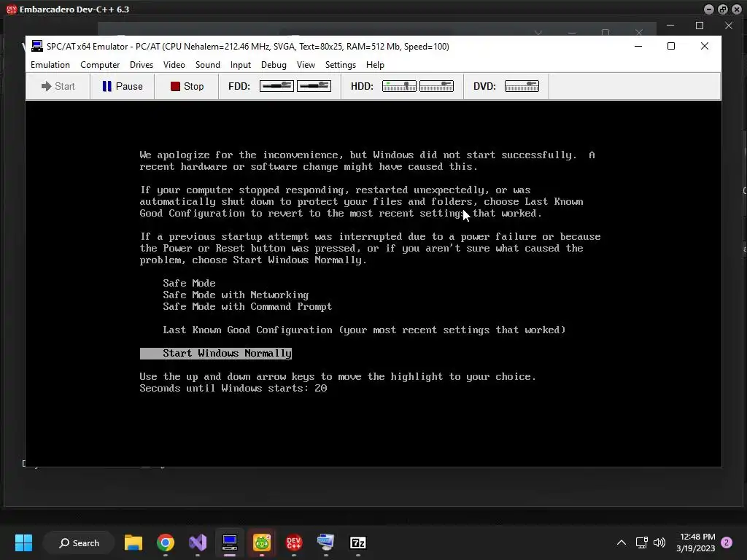
Task: Stop the emulation
Action: [x=187, y=86]
